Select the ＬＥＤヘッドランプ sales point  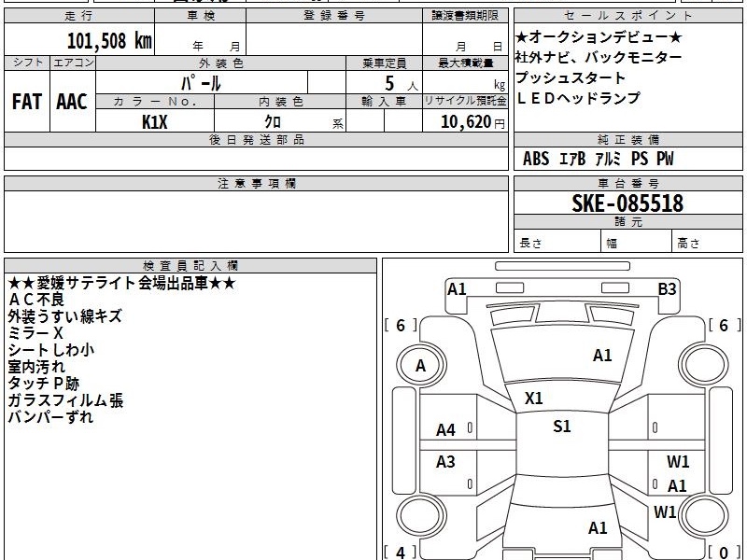(577, 98)
